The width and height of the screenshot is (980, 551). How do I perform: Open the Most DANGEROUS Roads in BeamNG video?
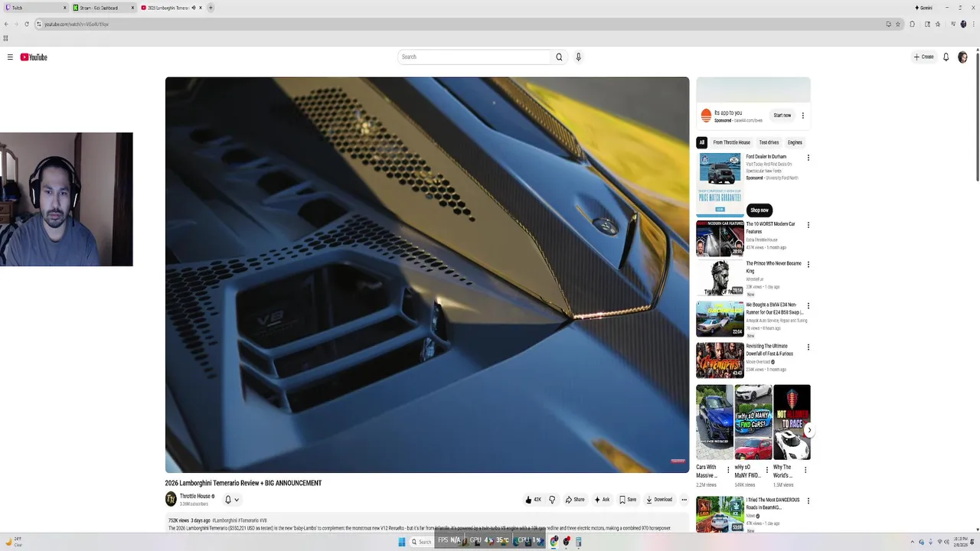[x=720, y=514]
